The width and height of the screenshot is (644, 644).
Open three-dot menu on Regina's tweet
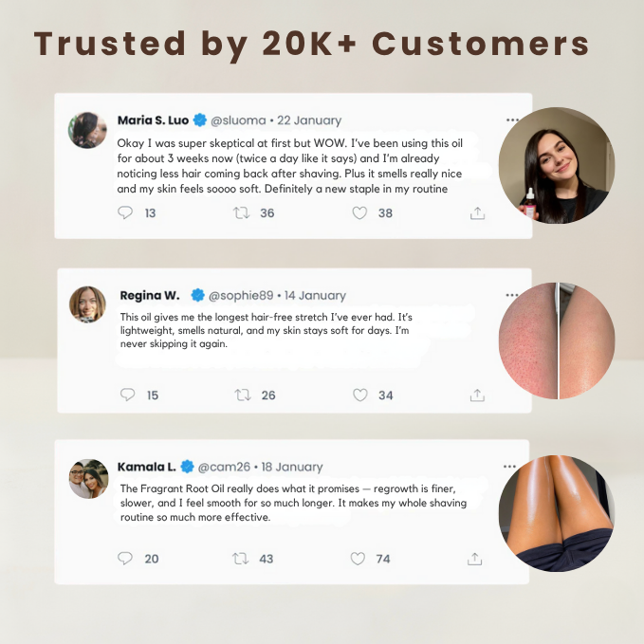512,295
